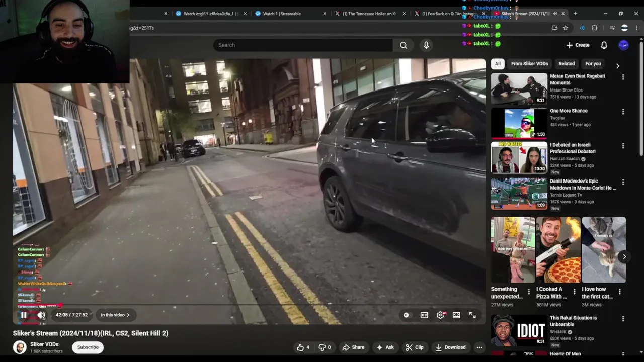
Task: Download the video using the Download button
Action: point(451,347)
